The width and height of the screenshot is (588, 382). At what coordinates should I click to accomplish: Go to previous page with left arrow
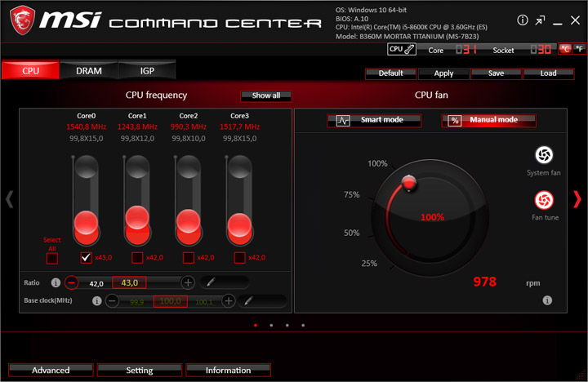(x=10, y=199)
